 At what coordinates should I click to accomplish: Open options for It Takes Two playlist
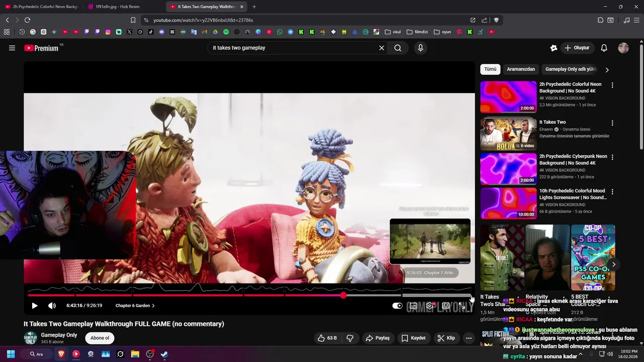coord(612,123)
